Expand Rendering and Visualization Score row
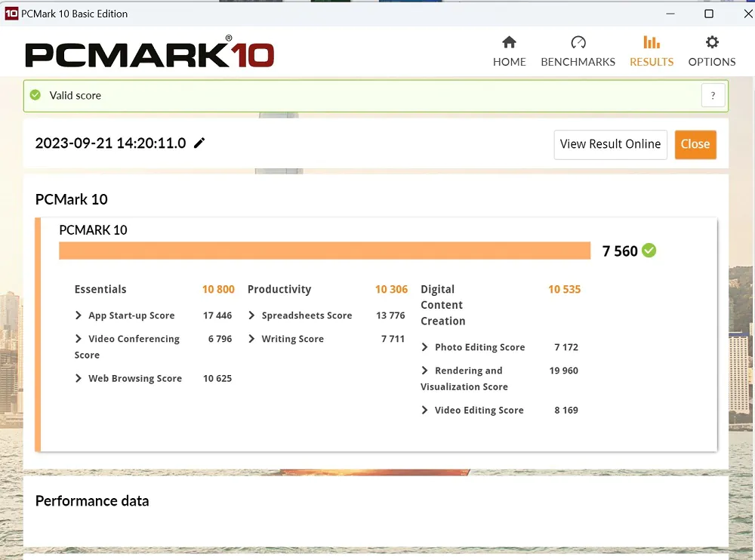The width and height of the screenshot is (755, 560). pos(424,371)
